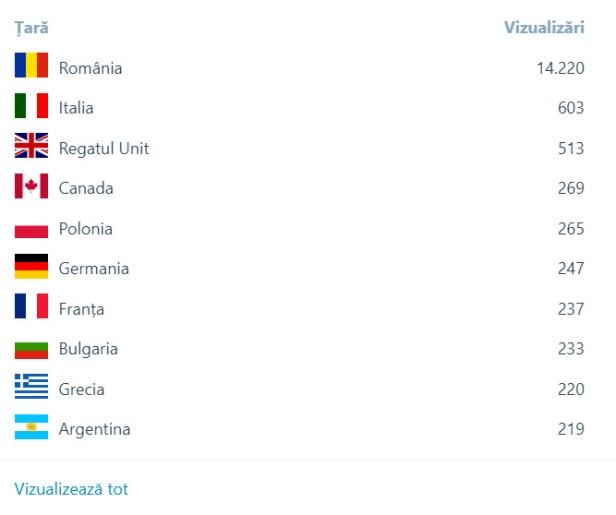616x515 pixels.
Task: Click the Italy flag icon
Action: 31,108
